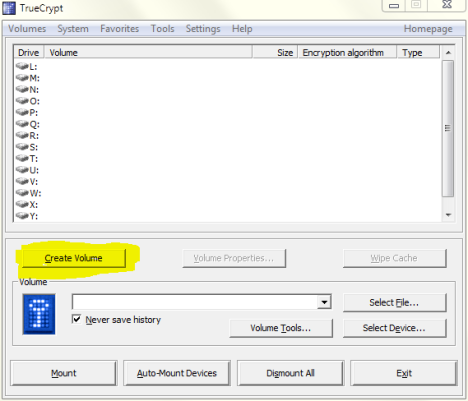Click the S: drive icon
The image size is (468, 401).
pyautogui.click(x=22, y=147)
